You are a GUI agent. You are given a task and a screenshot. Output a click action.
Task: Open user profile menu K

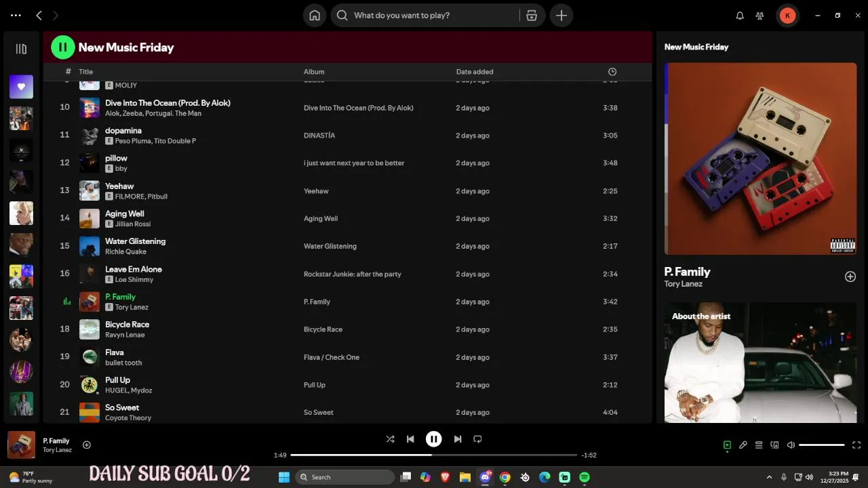[x=787, y=16]
